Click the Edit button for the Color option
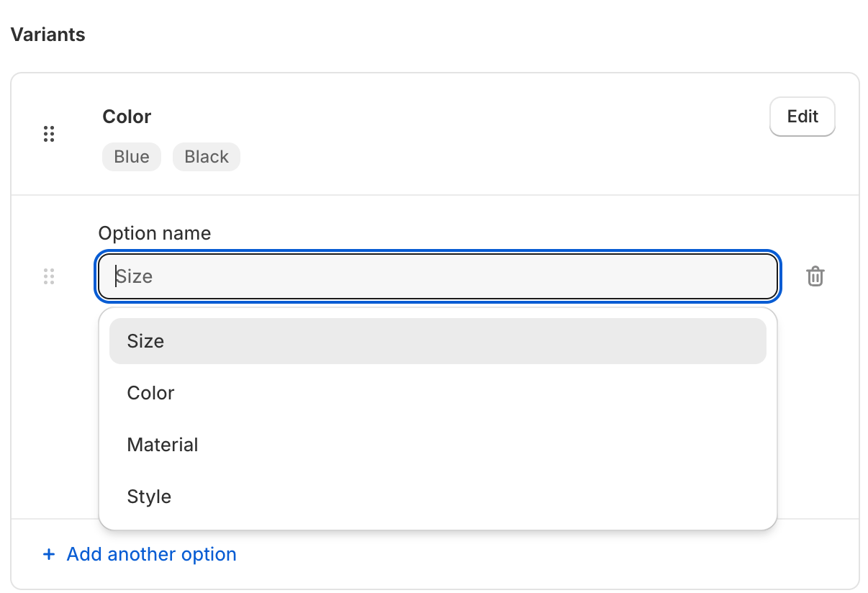The height and width of the screenshot is (593, 868). (802, 116)
